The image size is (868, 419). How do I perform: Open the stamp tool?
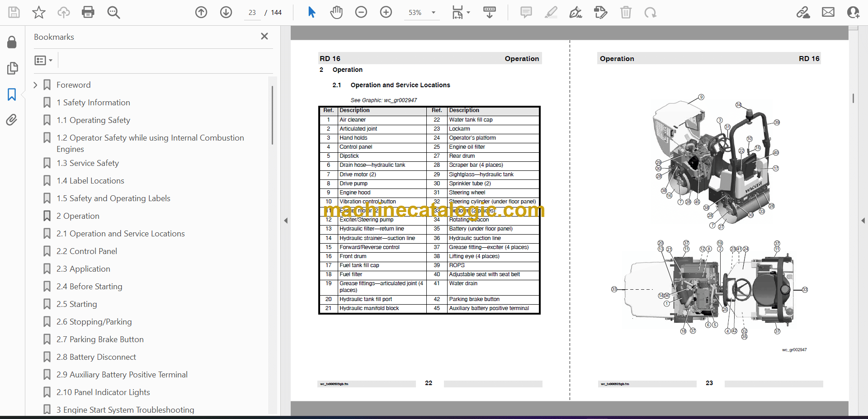(600, 12)
